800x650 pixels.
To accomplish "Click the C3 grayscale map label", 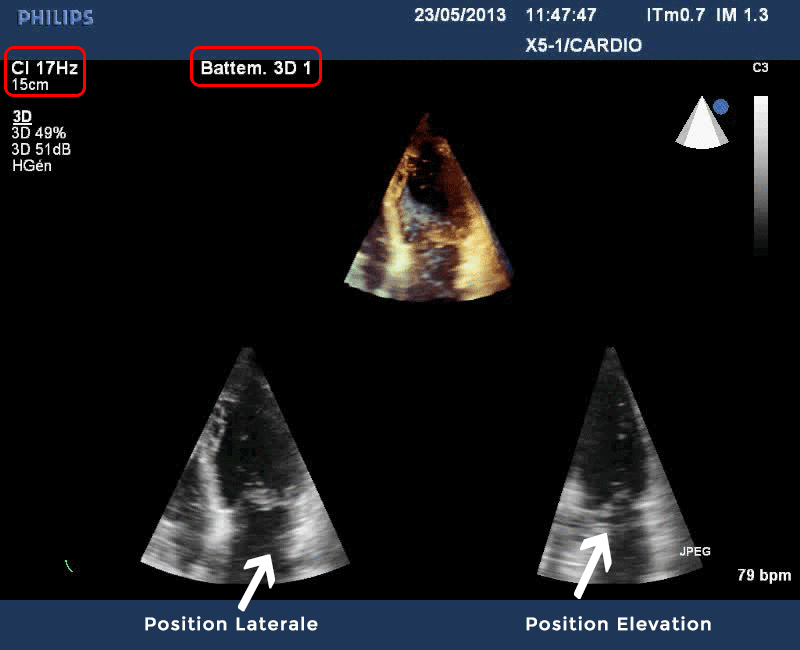I will 760,67.
